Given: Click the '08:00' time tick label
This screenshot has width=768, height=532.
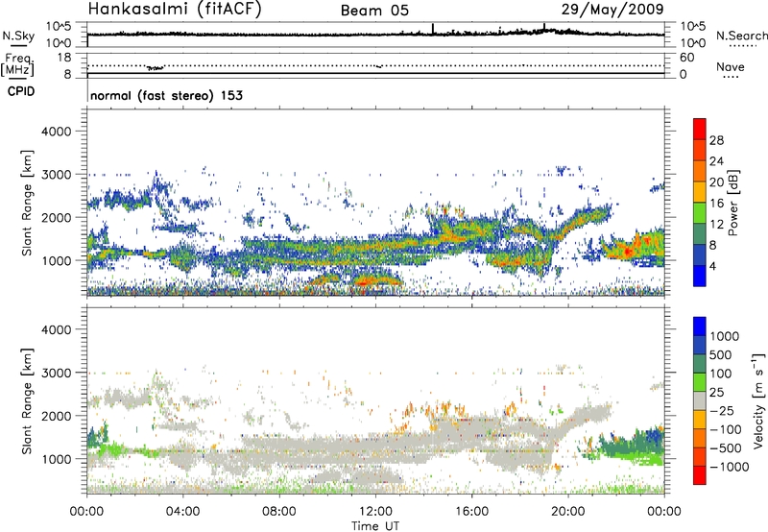Looking at the screenshot, I should point(279,512).
